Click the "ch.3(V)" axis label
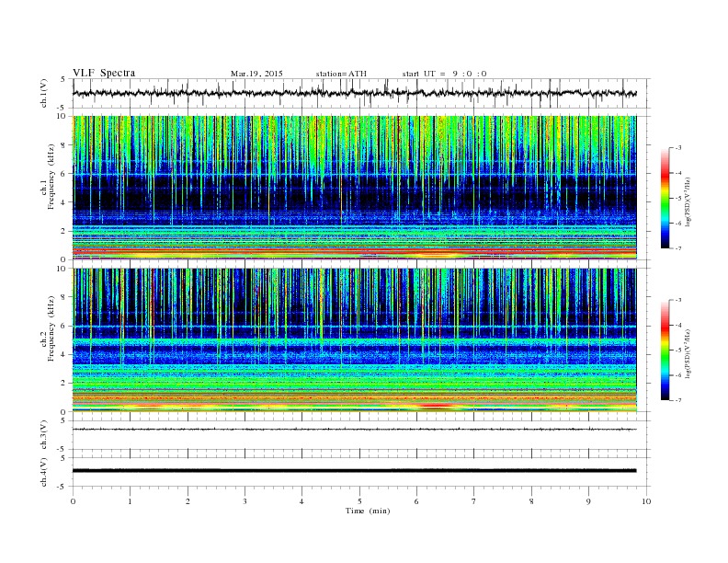The image size is (728, 563). (44, 435)
